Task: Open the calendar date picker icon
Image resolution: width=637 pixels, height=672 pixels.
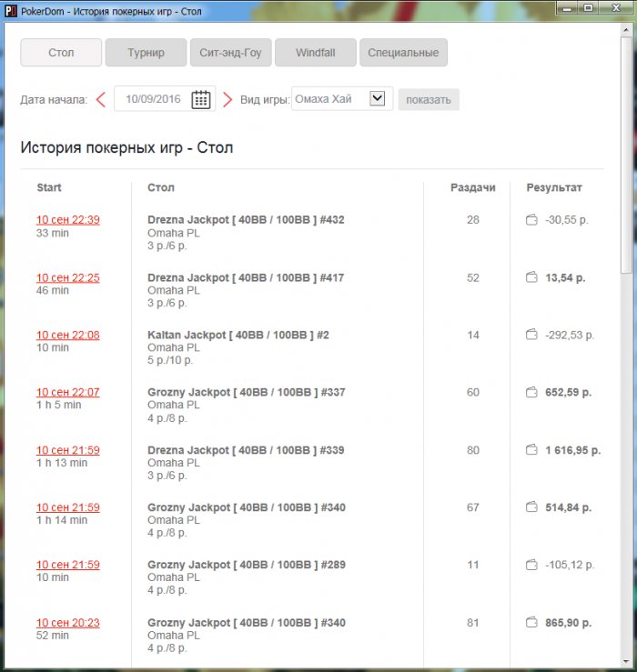Action: click(200, 99)
